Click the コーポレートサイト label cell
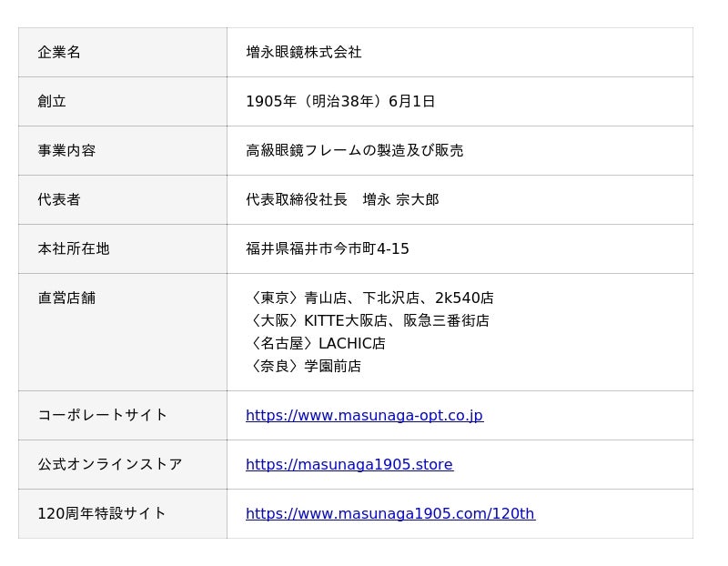The image size is (728, 566). (x=103, y=416)
